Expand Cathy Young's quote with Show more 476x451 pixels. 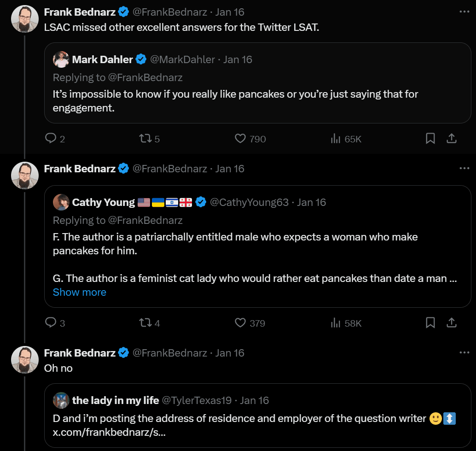point(80,292)
